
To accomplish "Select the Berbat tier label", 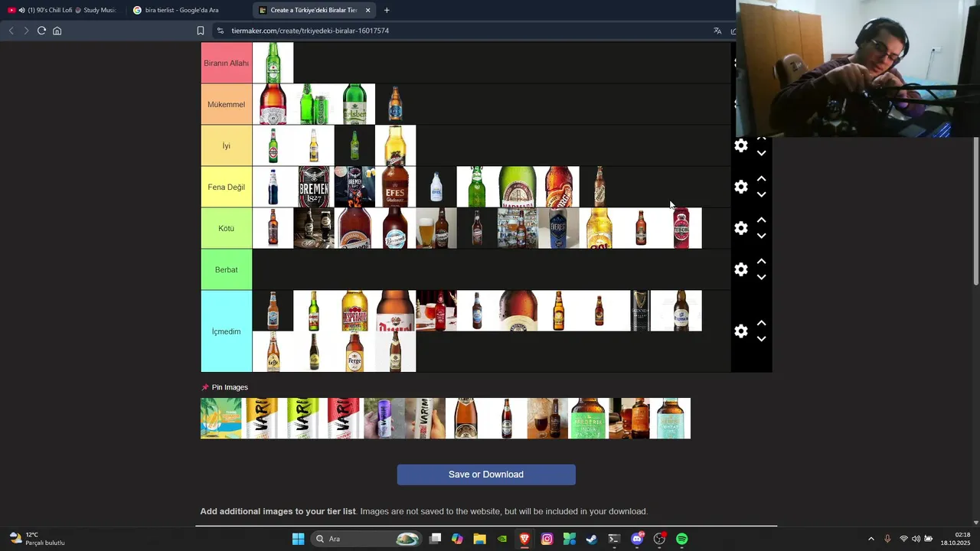I will 227,269.
